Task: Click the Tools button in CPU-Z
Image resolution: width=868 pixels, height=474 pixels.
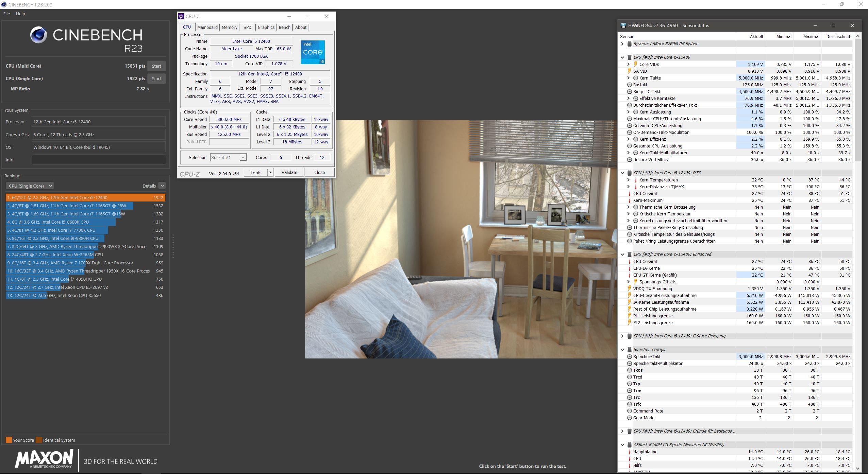Action: (256, 173)
